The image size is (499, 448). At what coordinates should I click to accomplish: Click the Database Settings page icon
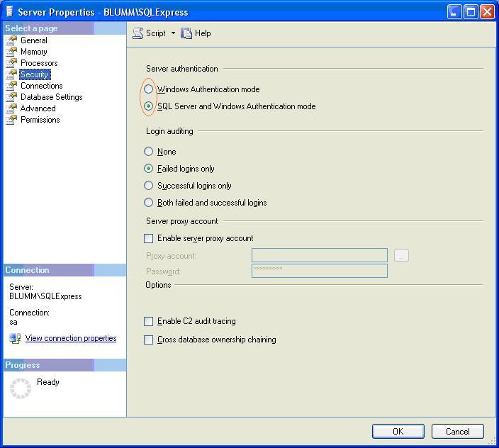[11, 97]
